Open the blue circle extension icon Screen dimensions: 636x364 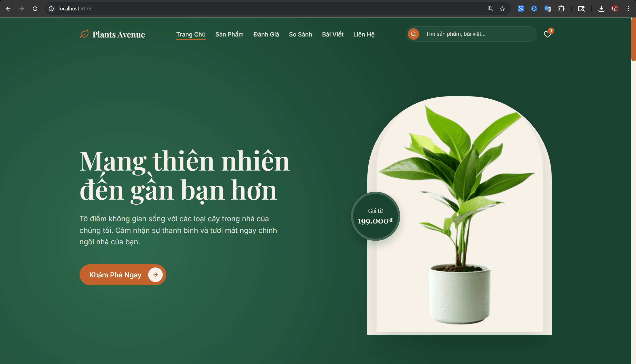coord(534,9)
